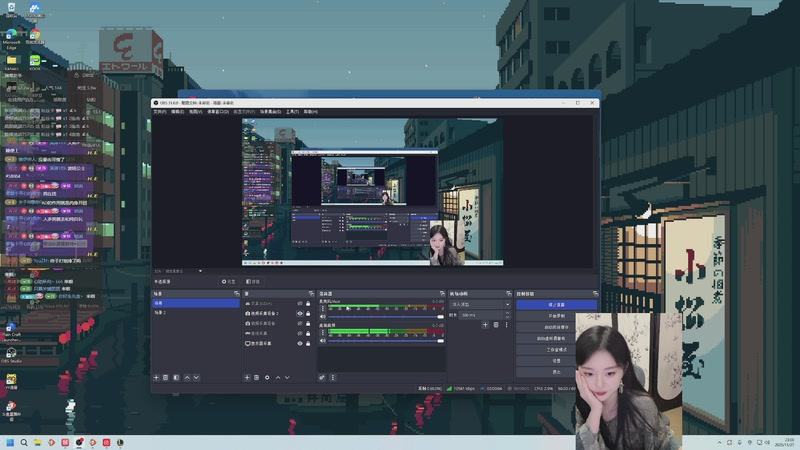Open 属性 properties button in source toolbar
Screen dimensions: 800x450
[x=229, y=282]
